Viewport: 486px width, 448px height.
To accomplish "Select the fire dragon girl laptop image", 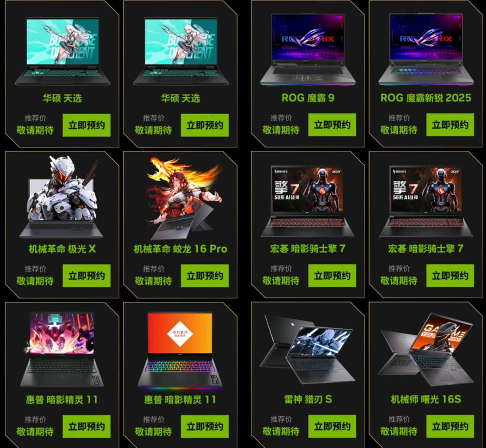I will pyautogui.click(x=183, y=198).
